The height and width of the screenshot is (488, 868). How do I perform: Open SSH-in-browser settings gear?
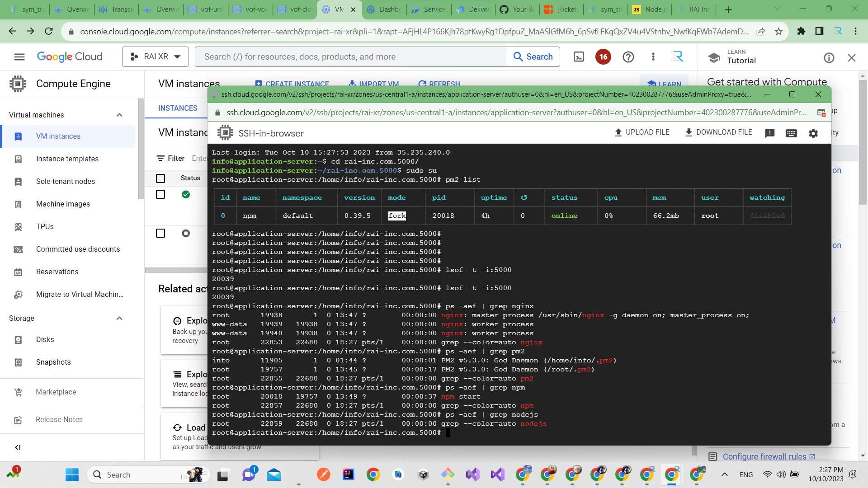[813, 132]
